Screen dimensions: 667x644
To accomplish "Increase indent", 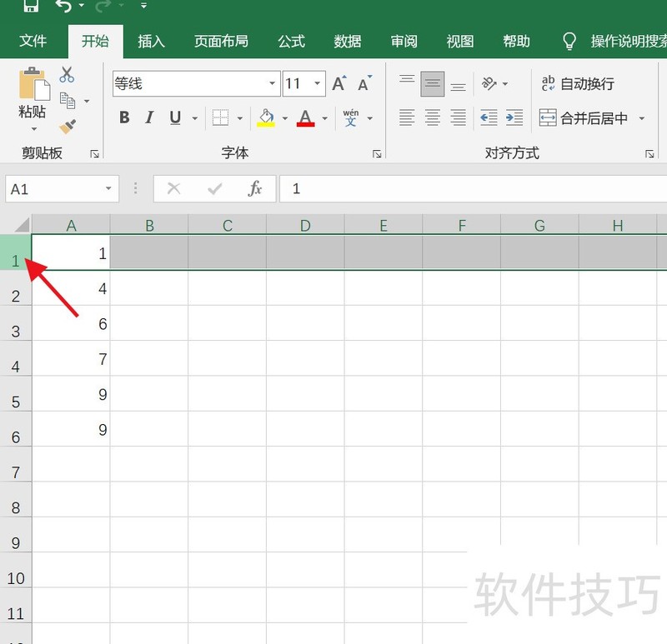I will (x=514, y=117).
